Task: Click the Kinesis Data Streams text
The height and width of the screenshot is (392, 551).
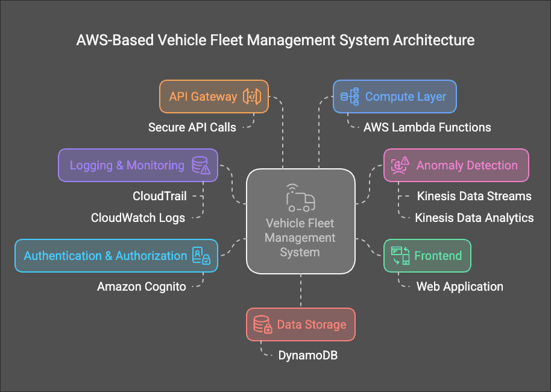Action: (x=474, y=196)
